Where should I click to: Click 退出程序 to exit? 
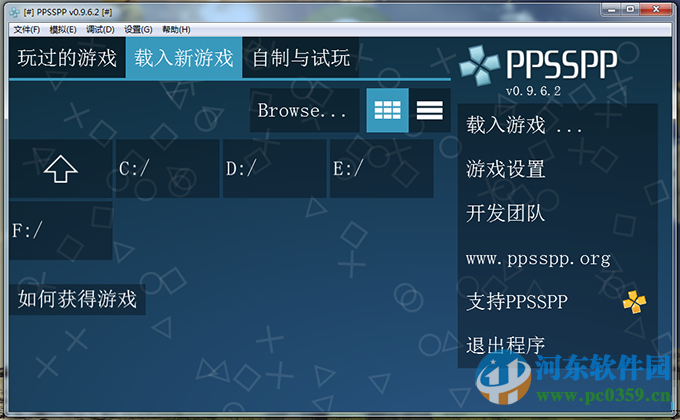558,346
